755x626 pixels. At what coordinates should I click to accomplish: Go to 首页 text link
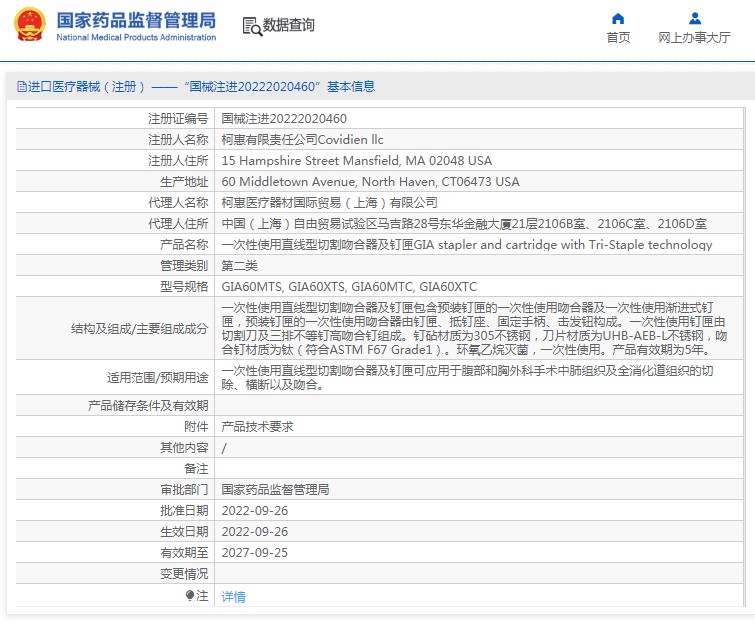[x=618, y=38]
